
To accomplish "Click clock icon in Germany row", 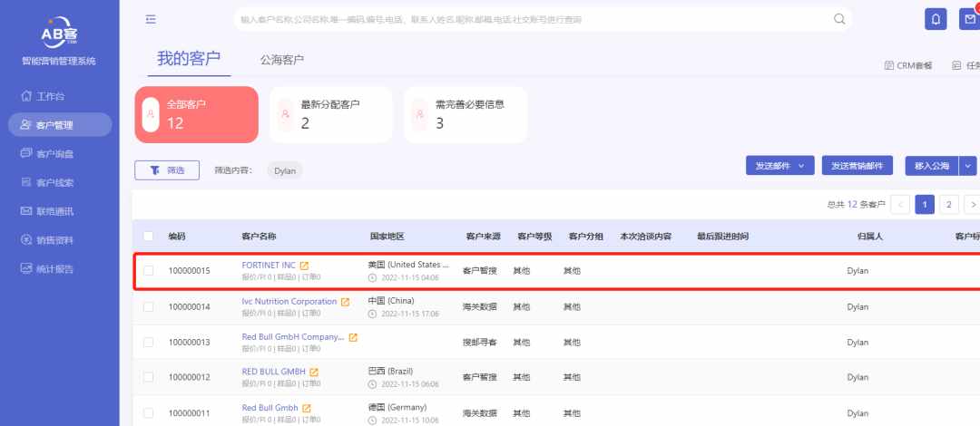I will tap(373, 420).
